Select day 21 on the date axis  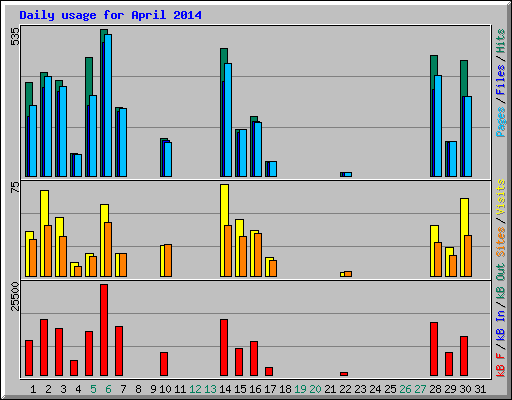pos(330,389)
